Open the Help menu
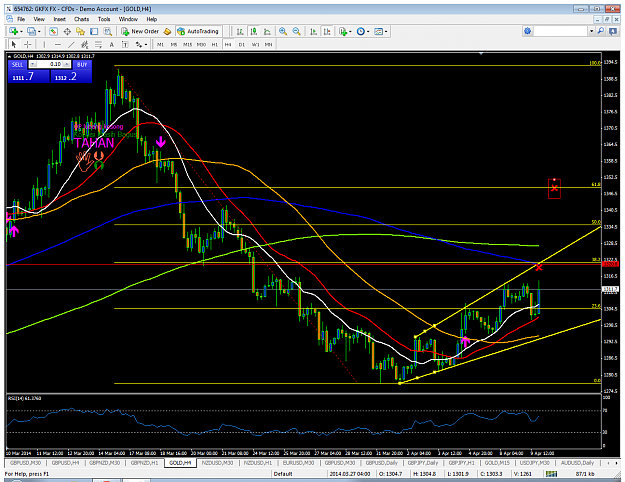625x482 pixels. click(151, 19)
